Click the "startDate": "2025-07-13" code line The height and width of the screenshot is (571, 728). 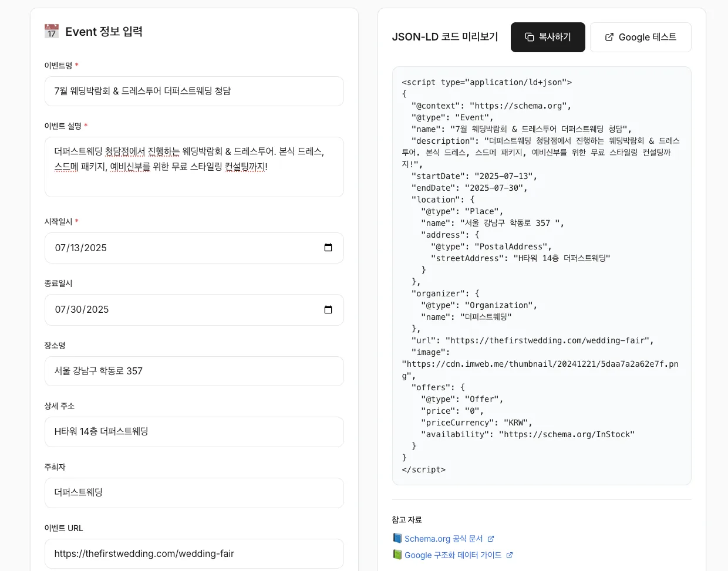click(474, 176)
